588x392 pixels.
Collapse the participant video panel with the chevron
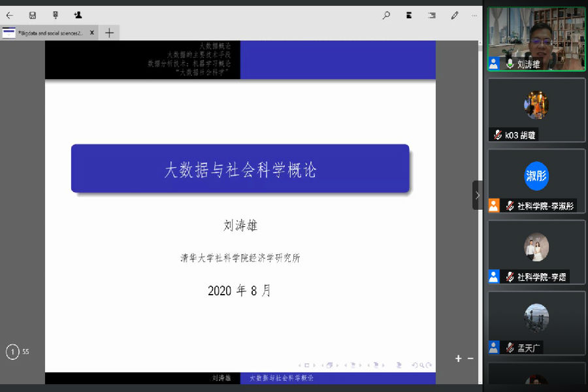[478, 195]
